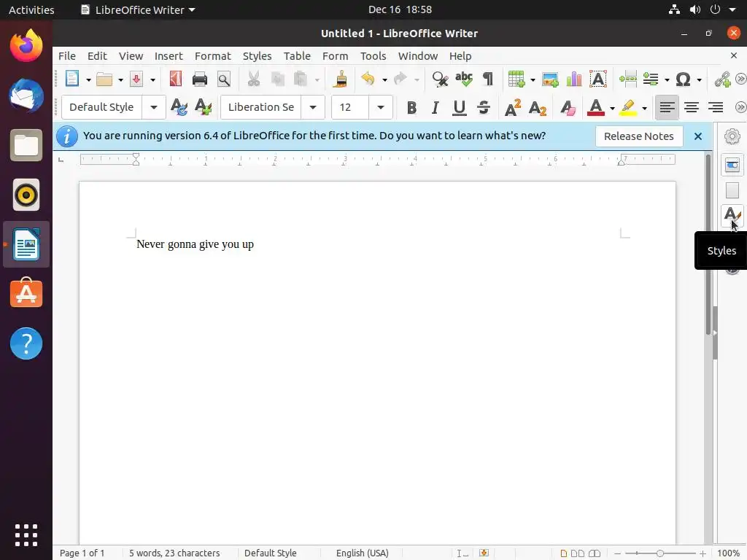This screenshot has width=747, height=560.
Task: Expand the Paragraph Style dropdown
Action: 154,107
